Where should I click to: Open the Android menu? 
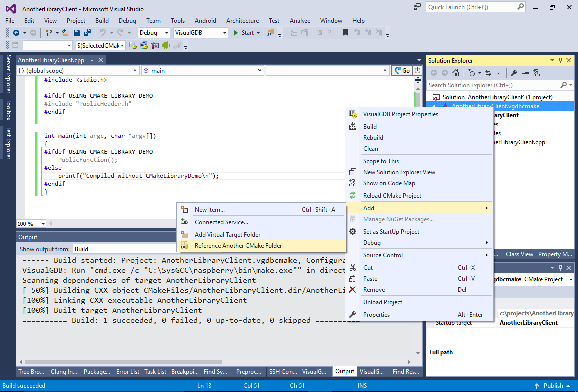coord(205,20)
